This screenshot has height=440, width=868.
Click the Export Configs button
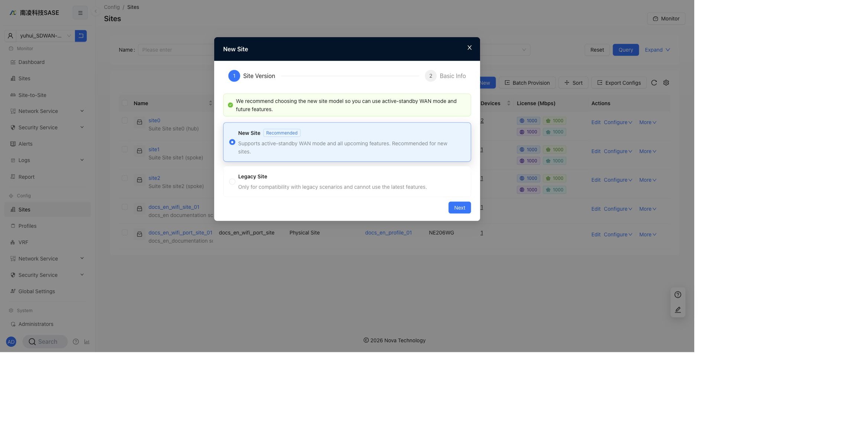point(619,83)
